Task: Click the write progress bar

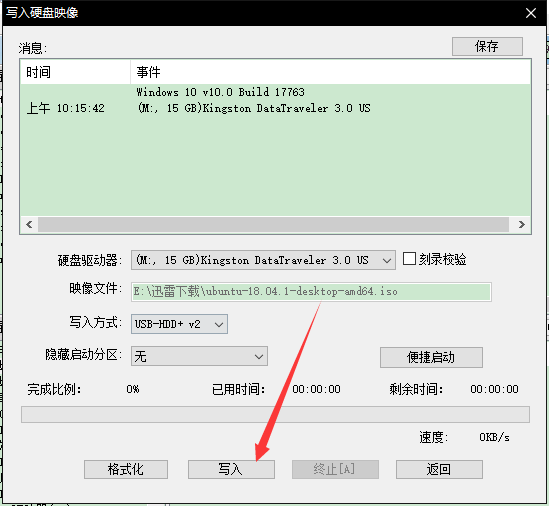Action: [275, 415]
